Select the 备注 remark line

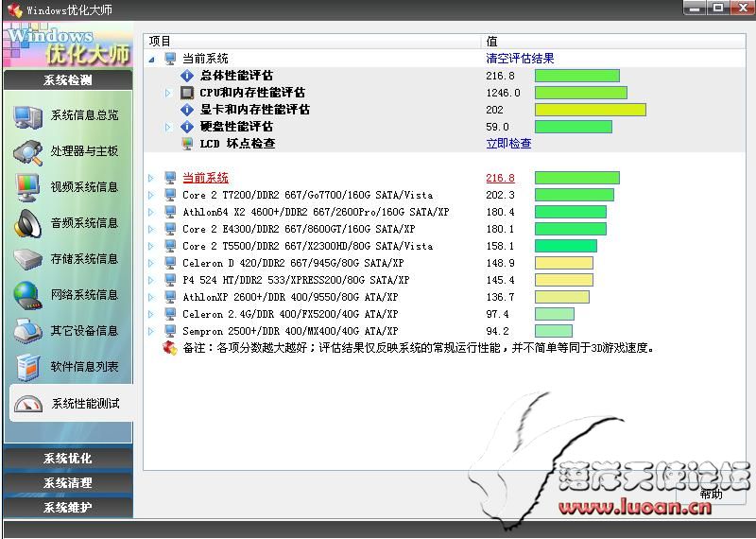coord(418,348)
